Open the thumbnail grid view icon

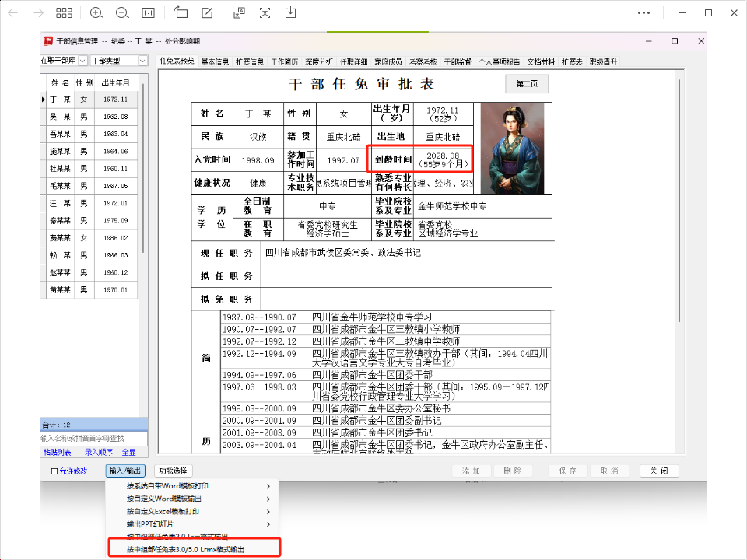pos(64,13)
